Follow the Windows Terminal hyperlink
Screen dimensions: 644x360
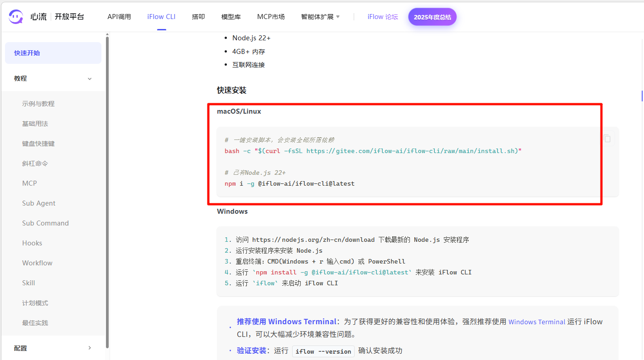(x=537, y=322)
